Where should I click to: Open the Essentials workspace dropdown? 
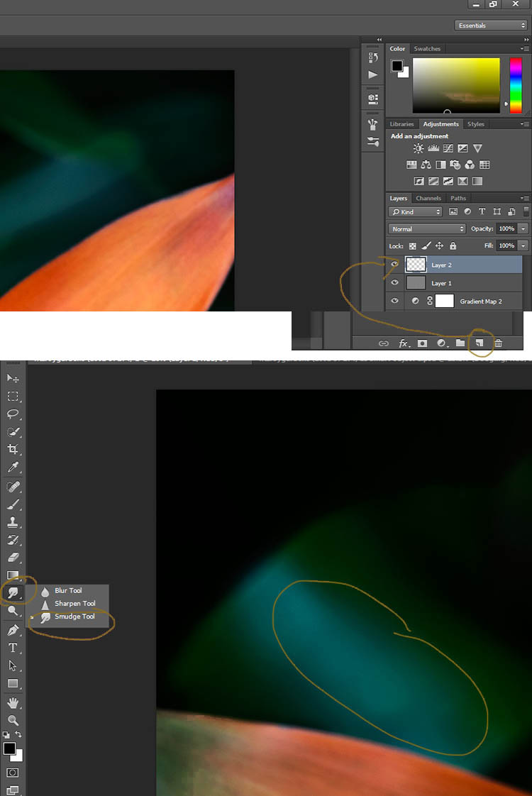pos(491,26)
